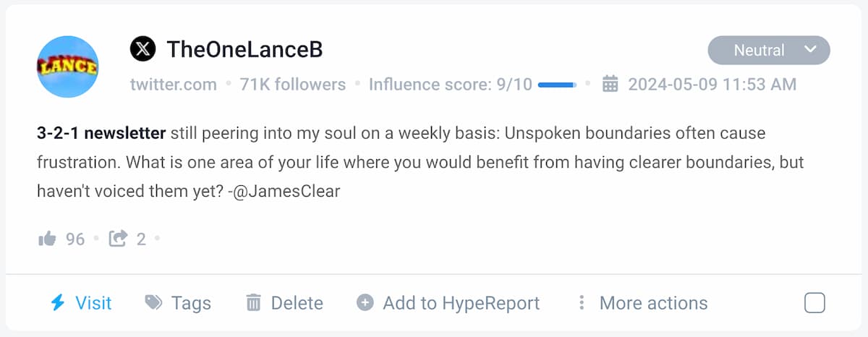868x337 pixels.
Task: Click the LANCE profile avatar
Action: pos(68,67)
